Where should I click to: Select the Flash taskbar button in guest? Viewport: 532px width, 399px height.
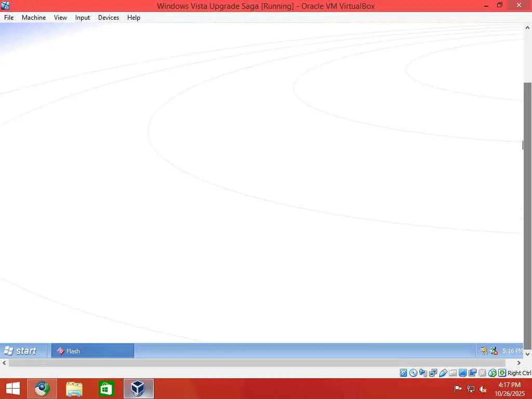coord(92,351)
